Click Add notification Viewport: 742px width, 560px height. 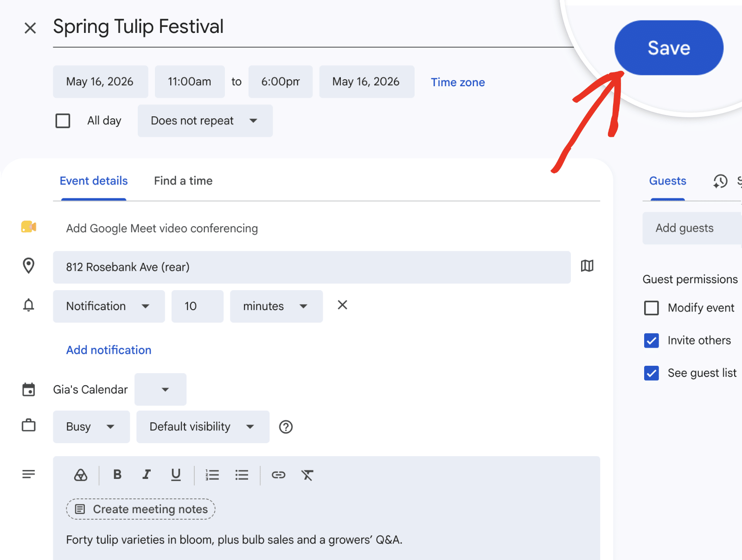(x=109, y=350)
